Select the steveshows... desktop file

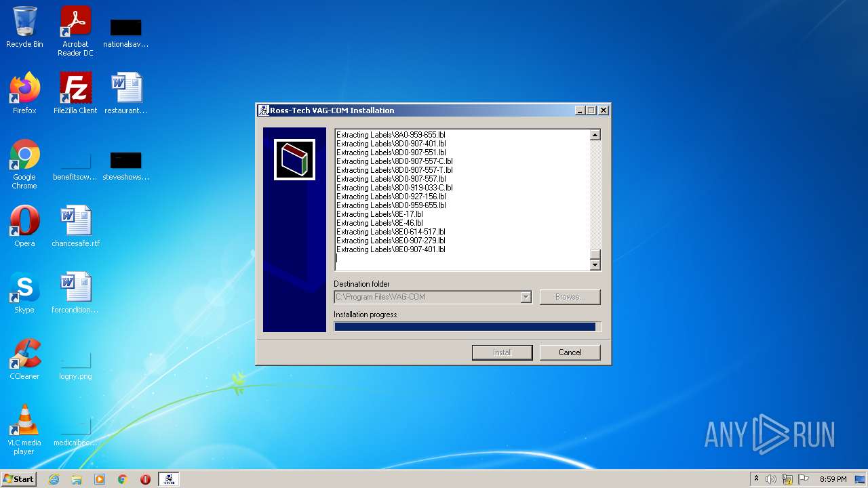126,166
